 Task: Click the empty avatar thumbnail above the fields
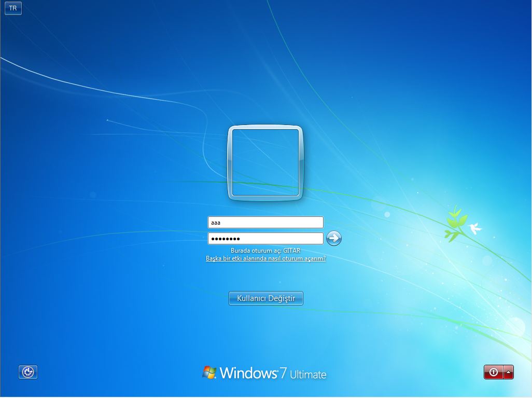(265, 162)
